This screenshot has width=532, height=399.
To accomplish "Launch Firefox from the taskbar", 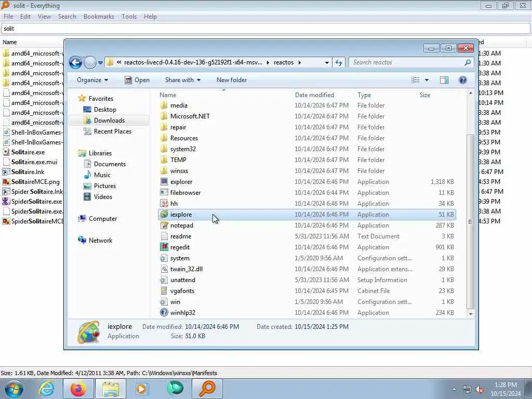I will (78, 389).
